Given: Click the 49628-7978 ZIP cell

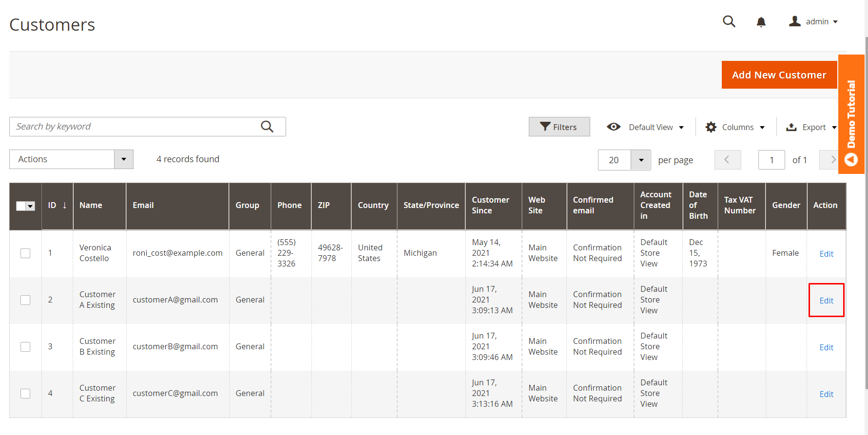Looking at the screenshot, I should coord(330,253).
